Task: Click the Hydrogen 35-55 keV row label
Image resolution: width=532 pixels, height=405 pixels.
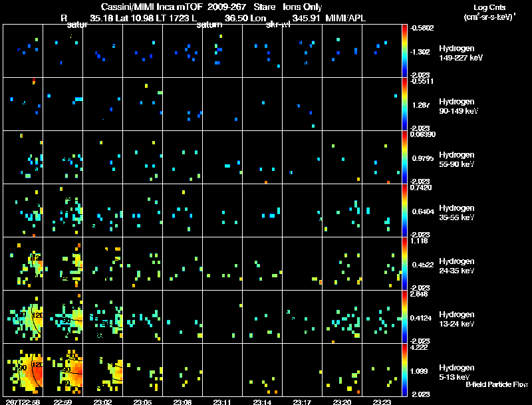Action: (x=456, y=213)
